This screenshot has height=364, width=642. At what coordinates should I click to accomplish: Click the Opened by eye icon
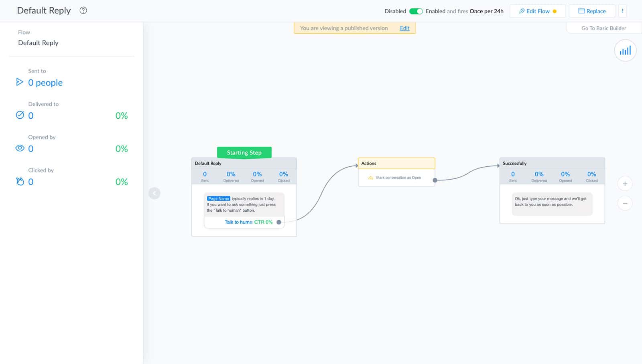pos(20,148)
